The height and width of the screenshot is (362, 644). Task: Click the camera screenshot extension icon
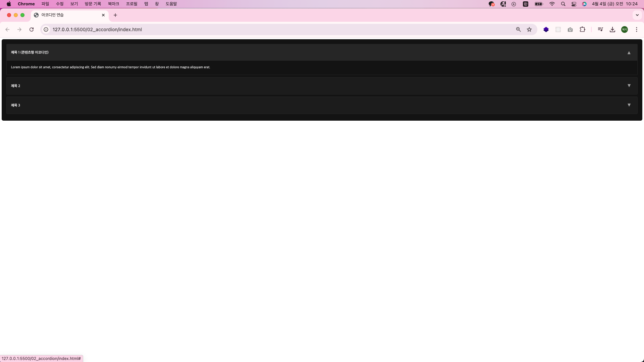tap(570, 29)
